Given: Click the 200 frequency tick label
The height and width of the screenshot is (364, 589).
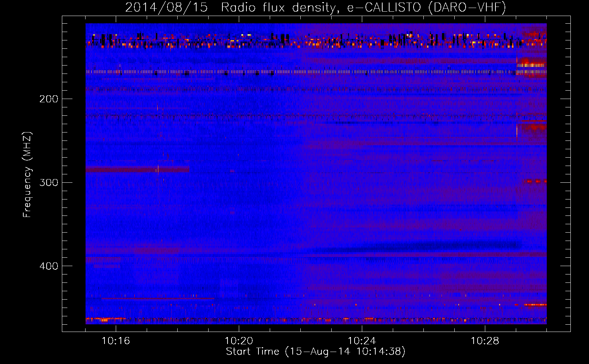Looking at the screenshot, I should tap(49, 99).
